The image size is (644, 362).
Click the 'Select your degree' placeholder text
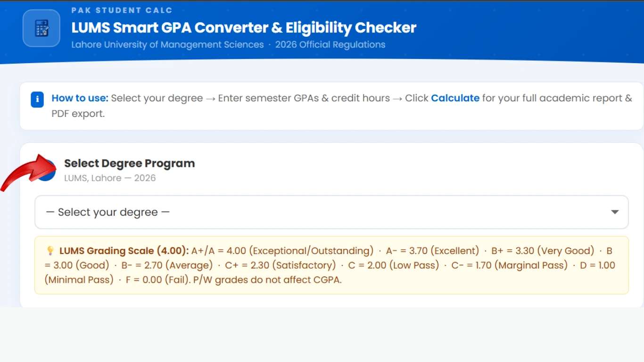click(107, 212)
